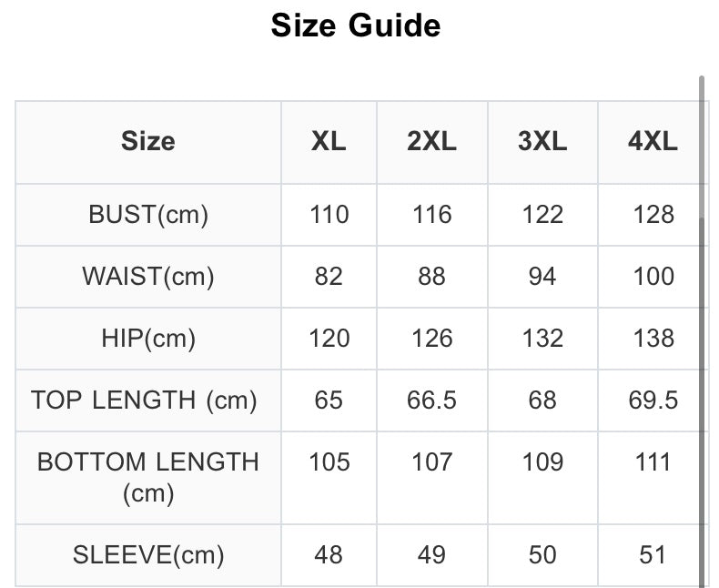Select the 3XL column header
This screenshot has width=719, height=588.
pos(542,142)
